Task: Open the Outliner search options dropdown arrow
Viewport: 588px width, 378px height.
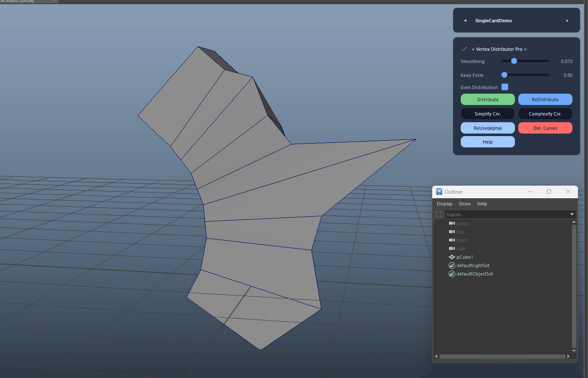Action: (x=572, y=214)
